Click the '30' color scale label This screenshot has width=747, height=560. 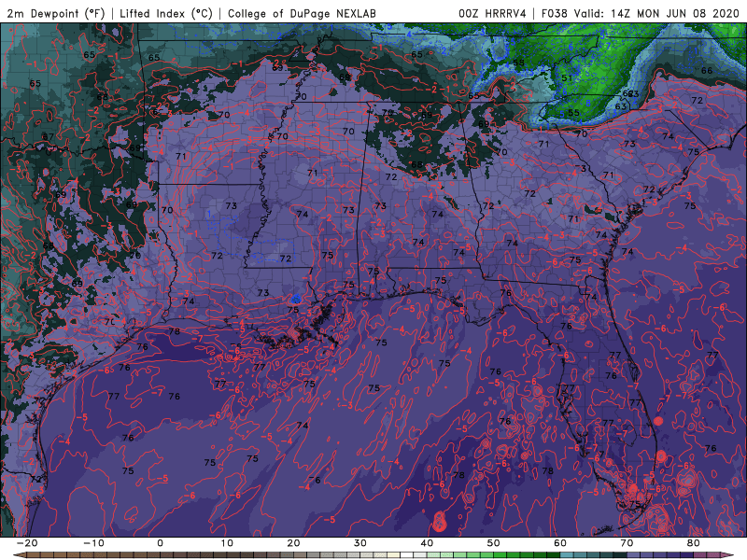pyautogui.click(x=360, y=543)
